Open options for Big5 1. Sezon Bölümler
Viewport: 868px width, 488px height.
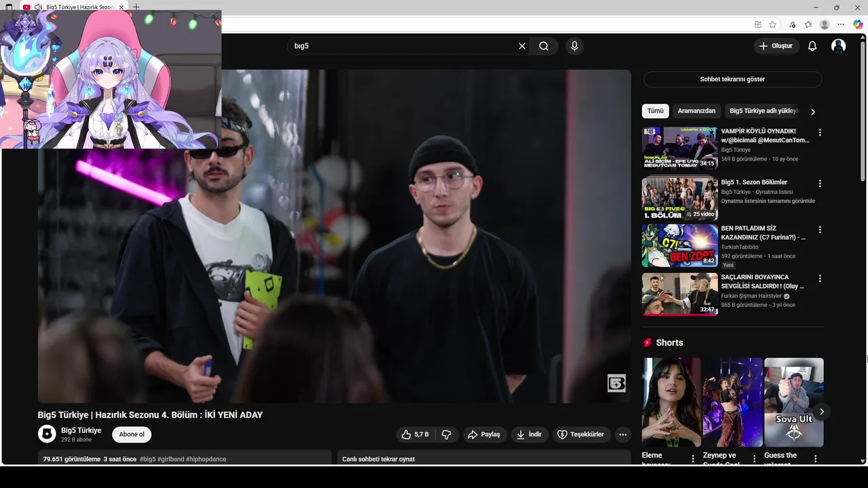(x=820, y=184)
